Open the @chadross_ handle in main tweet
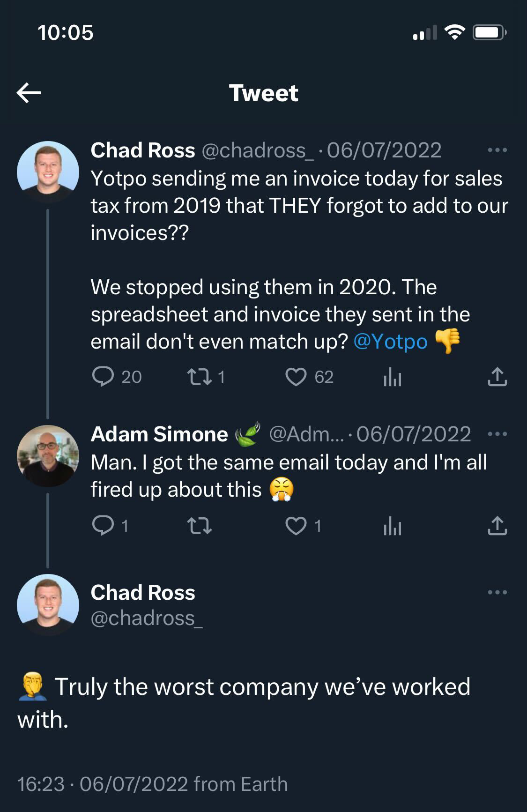 pyautogui.click(x=147, y=618)
